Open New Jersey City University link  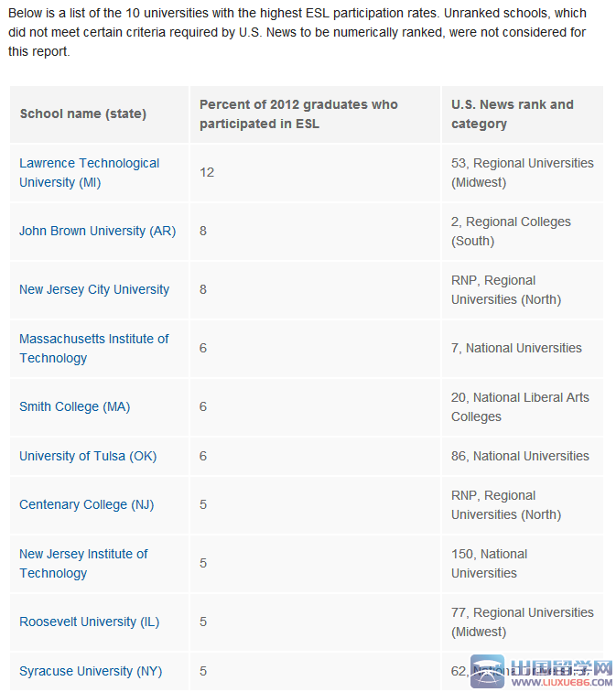(x=94, y=289)
